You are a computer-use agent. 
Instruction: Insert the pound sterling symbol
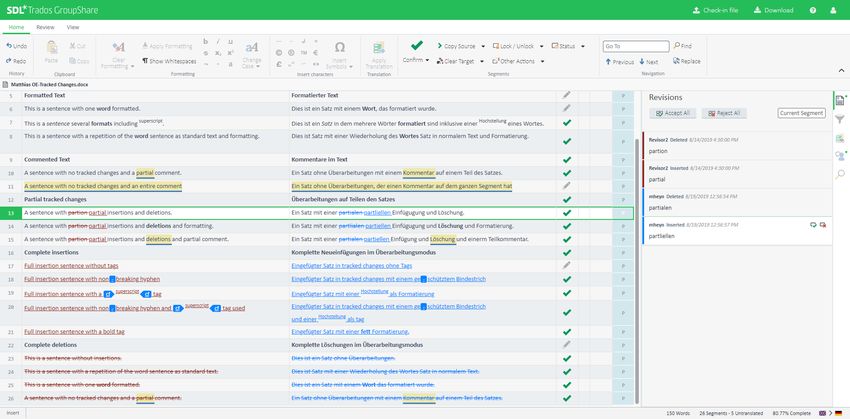[x=279, y=64]
